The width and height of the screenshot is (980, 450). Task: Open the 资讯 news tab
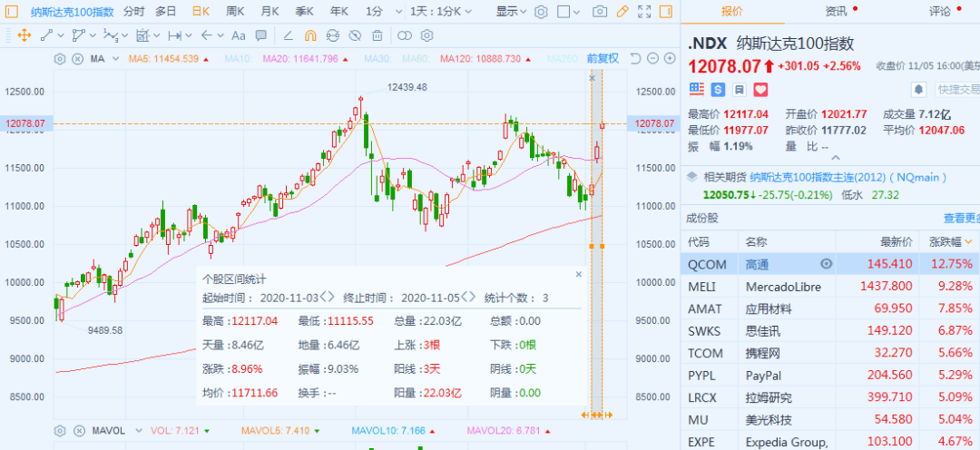[x=836, y=11]
